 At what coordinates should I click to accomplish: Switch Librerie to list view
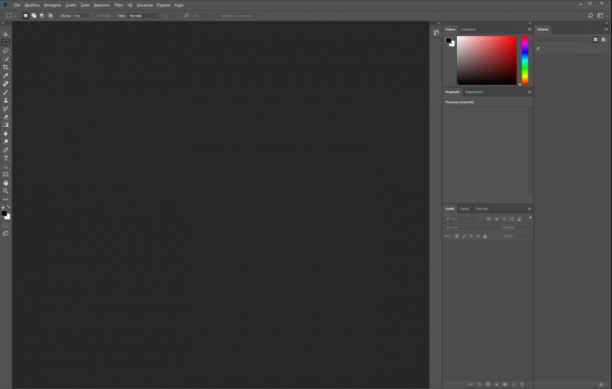click(603, 39)
